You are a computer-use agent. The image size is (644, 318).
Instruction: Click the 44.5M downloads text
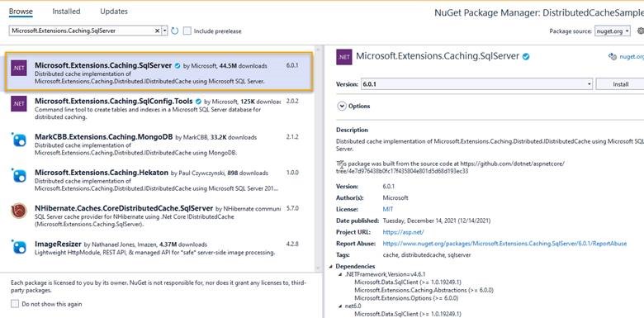243,66
